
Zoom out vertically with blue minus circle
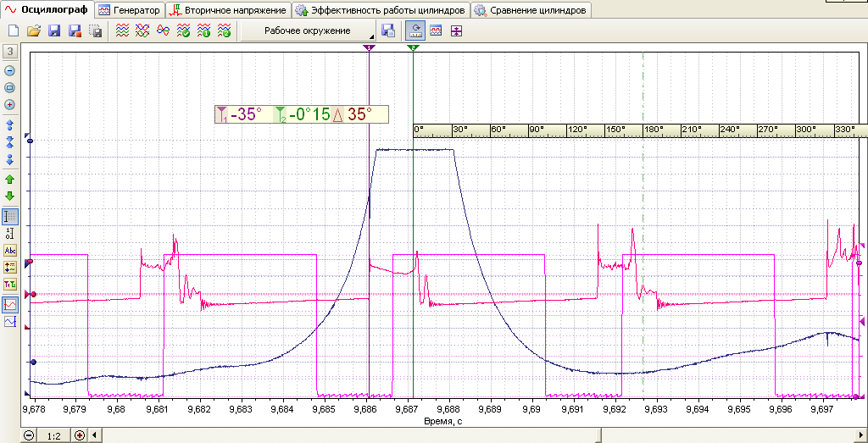(10, 71)
